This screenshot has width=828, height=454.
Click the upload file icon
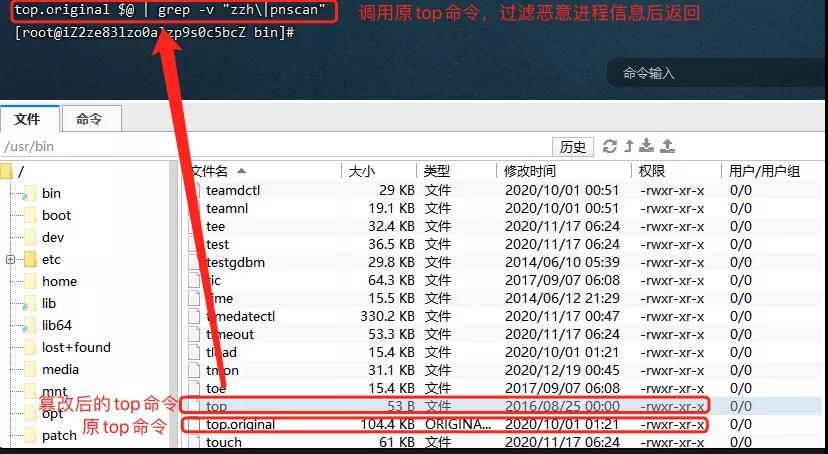[x=668, y=146]
